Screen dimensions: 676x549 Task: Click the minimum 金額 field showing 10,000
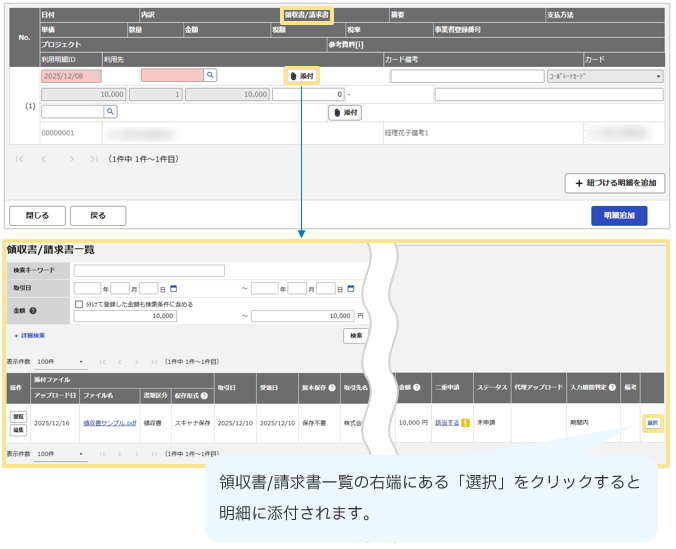click(x=125, y=316)
